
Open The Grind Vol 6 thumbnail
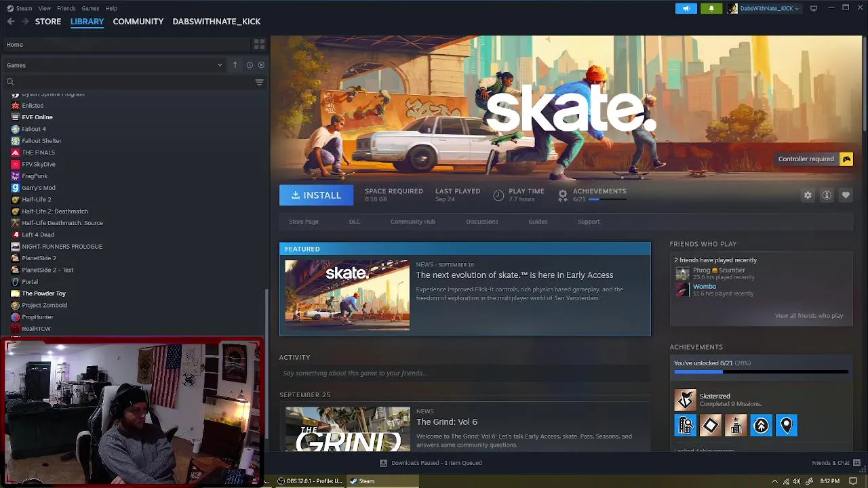(347, 429)
